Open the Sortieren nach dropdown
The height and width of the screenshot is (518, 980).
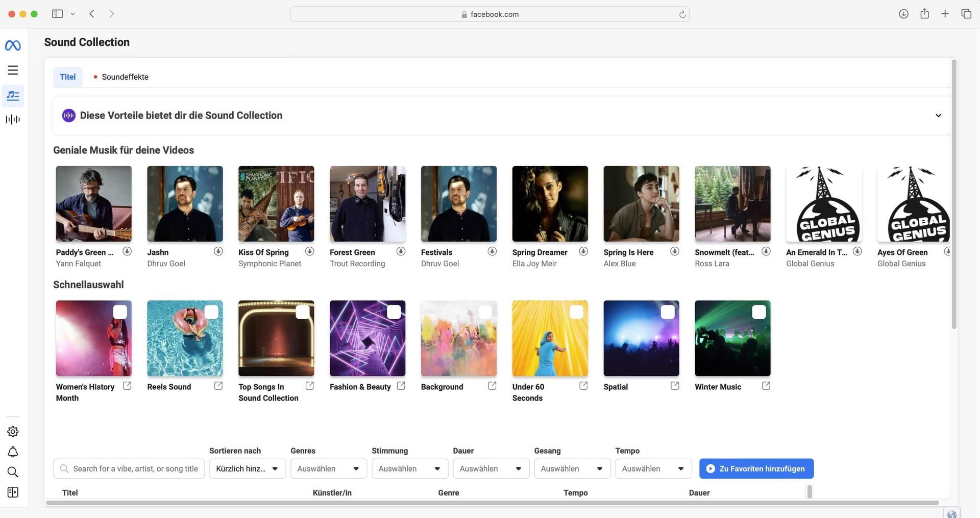coord(247,468)
